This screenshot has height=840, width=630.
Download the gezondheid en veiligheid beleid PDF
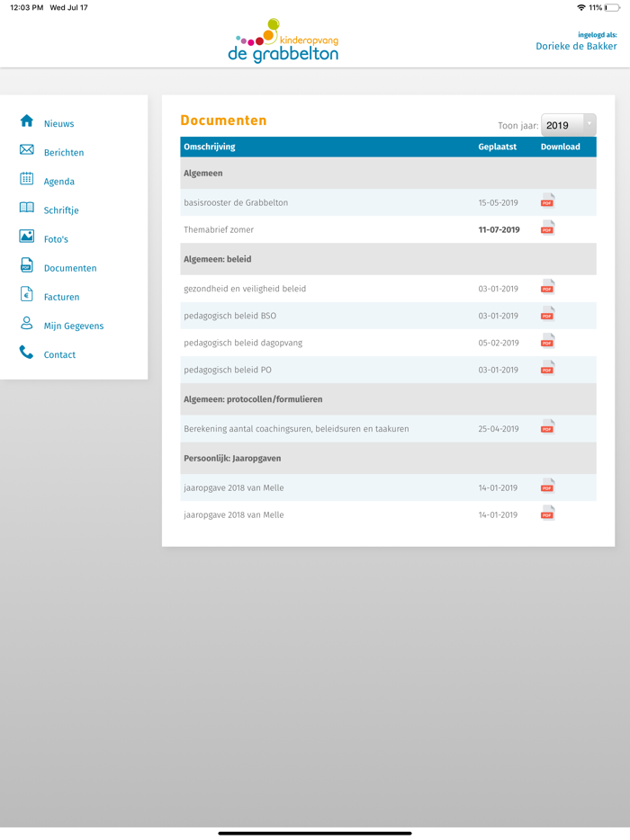tap(547, 287)
